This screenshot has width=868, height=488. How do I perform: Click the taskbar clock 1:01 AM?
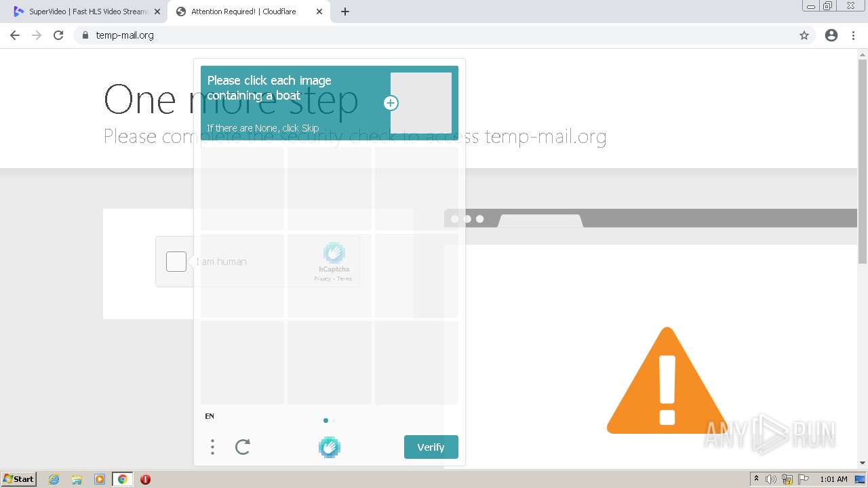click(833, 479)
